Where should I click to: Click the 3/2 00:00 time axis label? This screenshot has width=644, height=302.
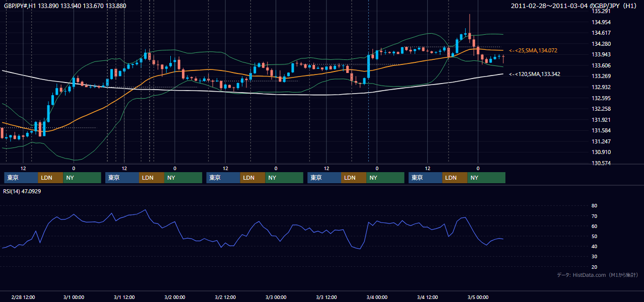(174, 297)
